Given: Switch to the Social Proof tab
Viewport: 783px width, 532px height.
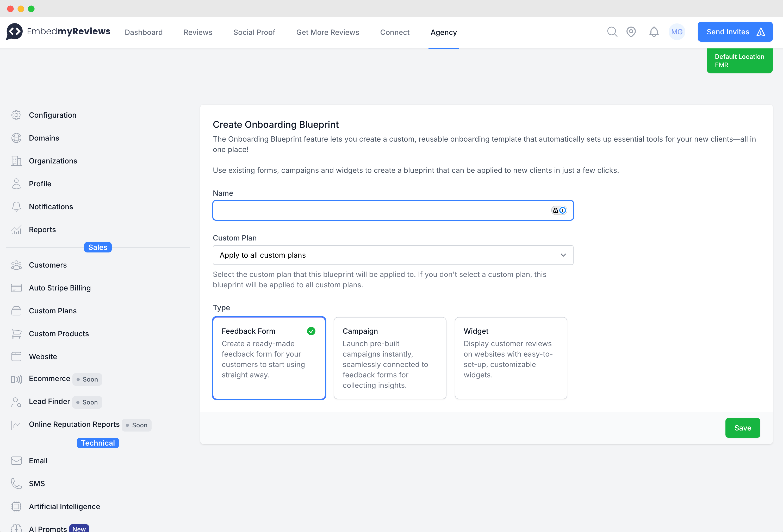Looking at the screenshot, I should 254,32.
